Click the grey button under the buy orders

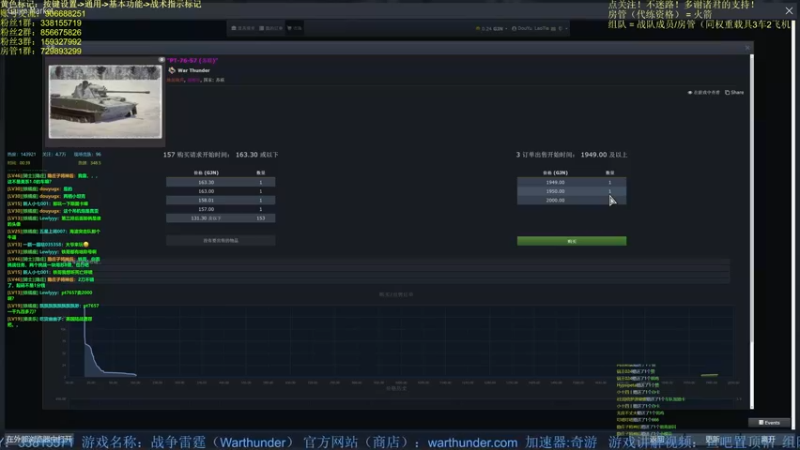pos(220,240)
